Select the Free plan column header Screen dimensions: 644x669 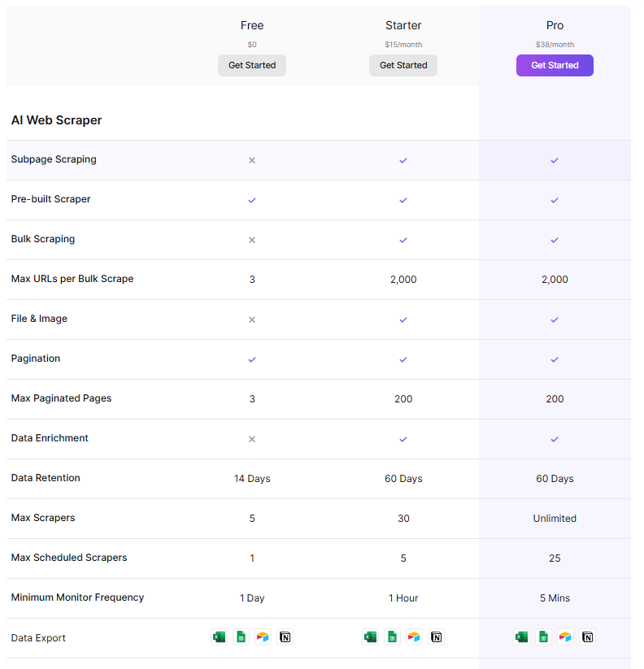coord(252,25)
